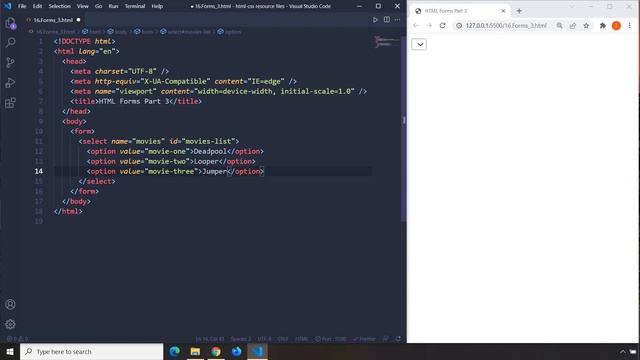
Task: Open Microsoft Edge from the taskbar
Action: tap(175, 351)
